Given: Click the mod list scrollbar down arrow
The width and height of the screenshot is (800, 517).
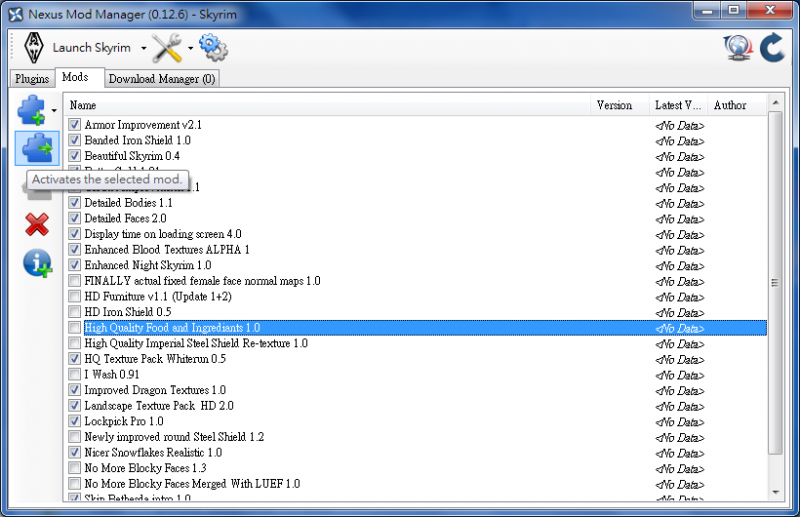Looking at the screenshot, I should pos(776,493).
